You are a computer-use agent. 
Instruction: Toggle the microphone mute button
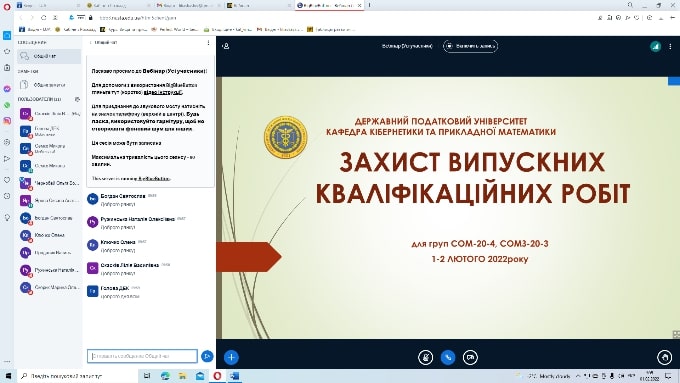click(425, 357)
